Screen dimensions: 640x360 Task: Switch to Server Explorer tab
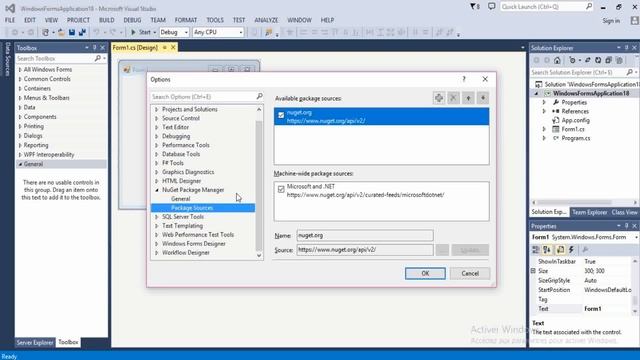point(35,342)
